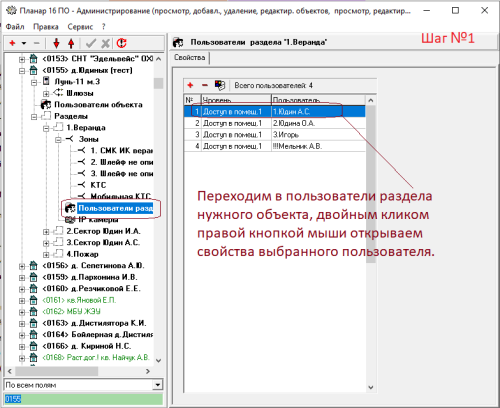Select zone 3. Шлейф не описан
Viewport: 500px width, 408px height.
[x=122, y=174]
